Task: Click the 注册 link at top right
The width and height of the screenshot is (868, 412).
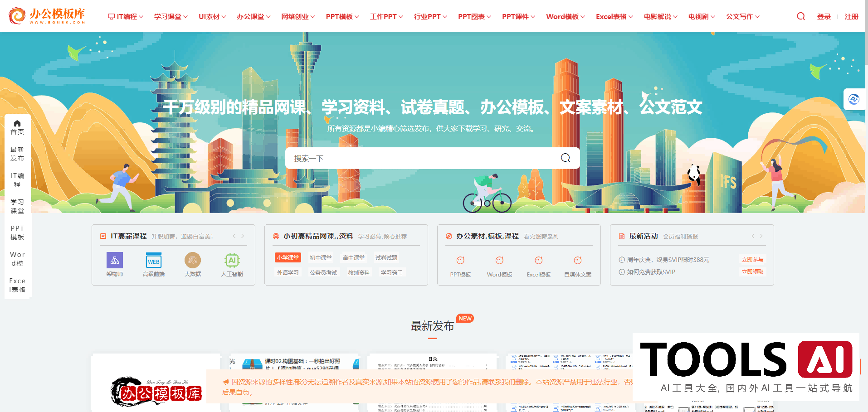Action: pos(851,16)
